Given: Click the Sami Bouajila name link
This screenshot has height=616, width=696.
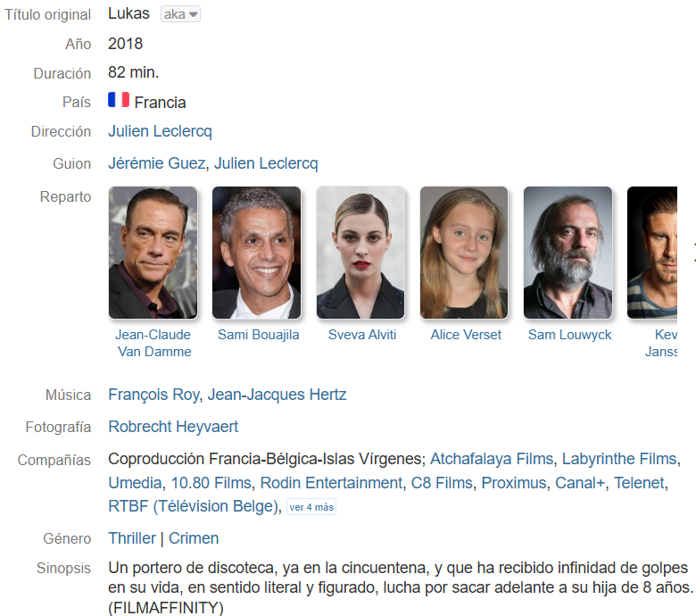Looking at the screenshot, I should (259, 335).
